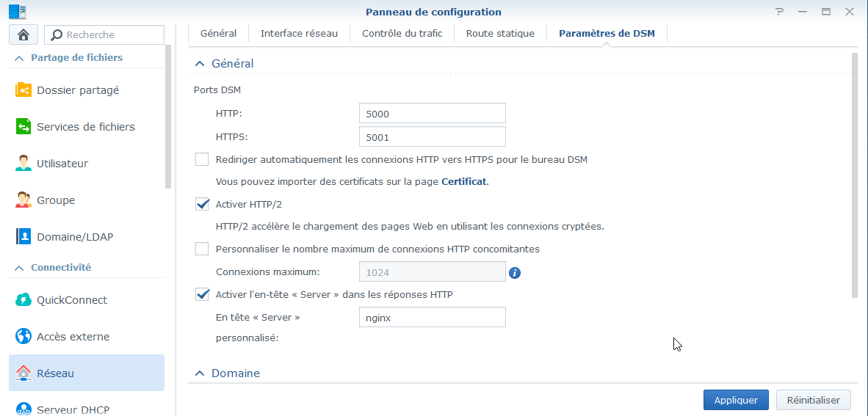Open the Groupe icon
Screen dimensions: 868x416
pos(23,200)
